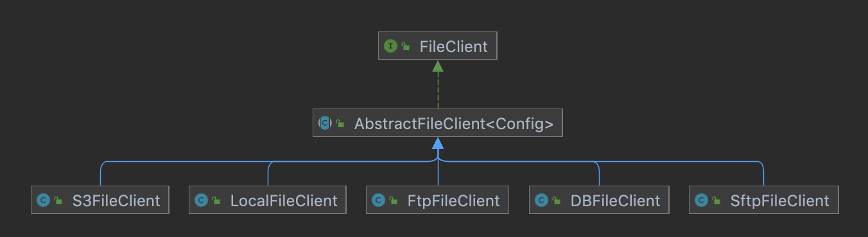
Task: Select the SftpFileClient class node
Action: [763, 200]
